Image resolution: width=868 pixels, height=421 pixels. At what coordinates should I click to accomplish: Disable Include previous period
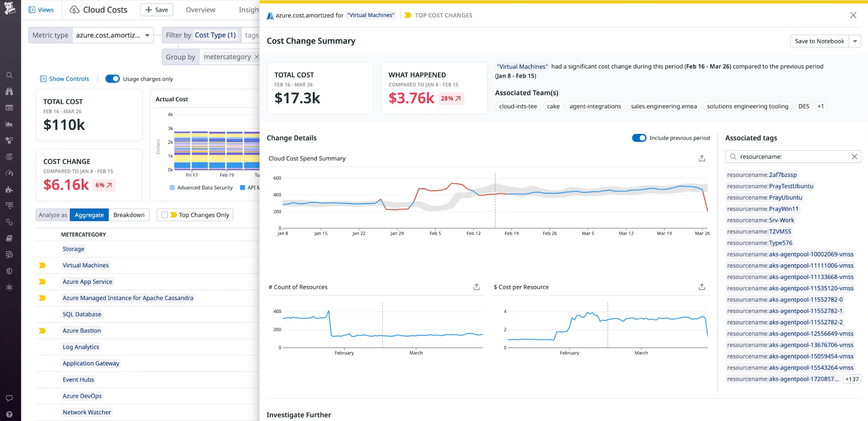coord(639,138)
